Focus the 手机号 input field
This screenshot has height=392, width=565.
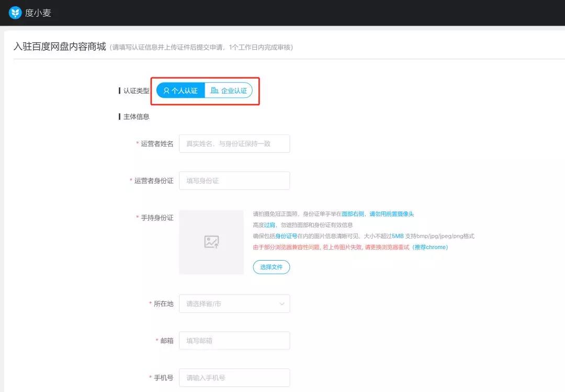tap(234, 377)
